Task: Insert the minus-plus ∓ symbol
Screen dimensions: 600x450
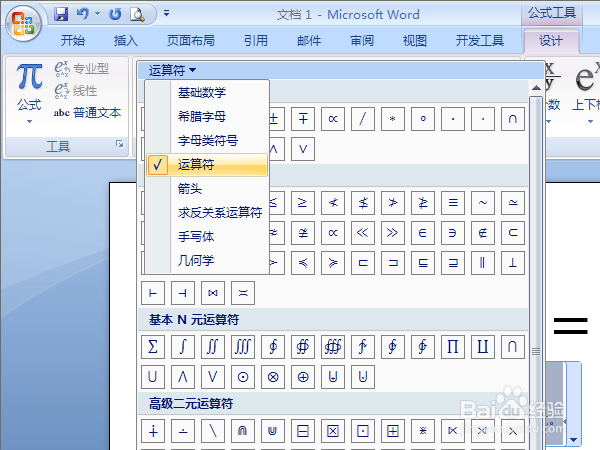Action: [303, 119]
